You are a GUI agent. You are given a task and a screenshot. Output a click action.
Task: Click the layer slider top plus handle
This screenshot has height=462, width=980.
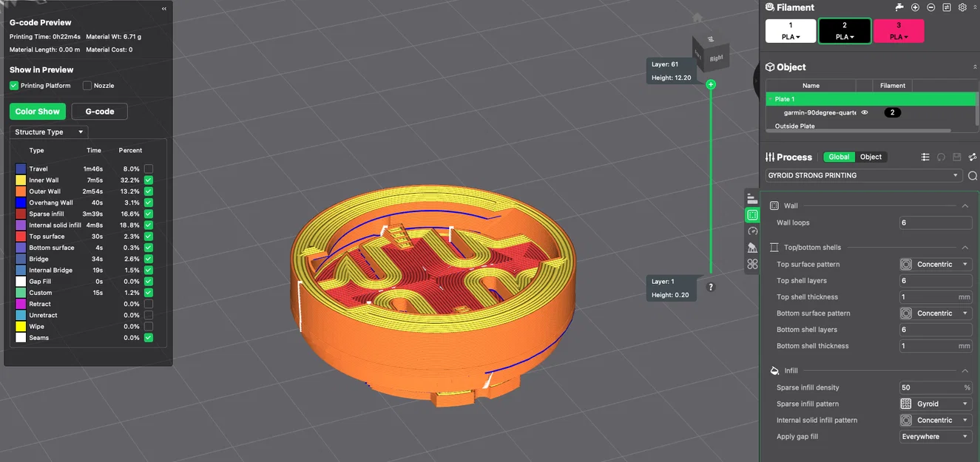click(x=711, y=84)
